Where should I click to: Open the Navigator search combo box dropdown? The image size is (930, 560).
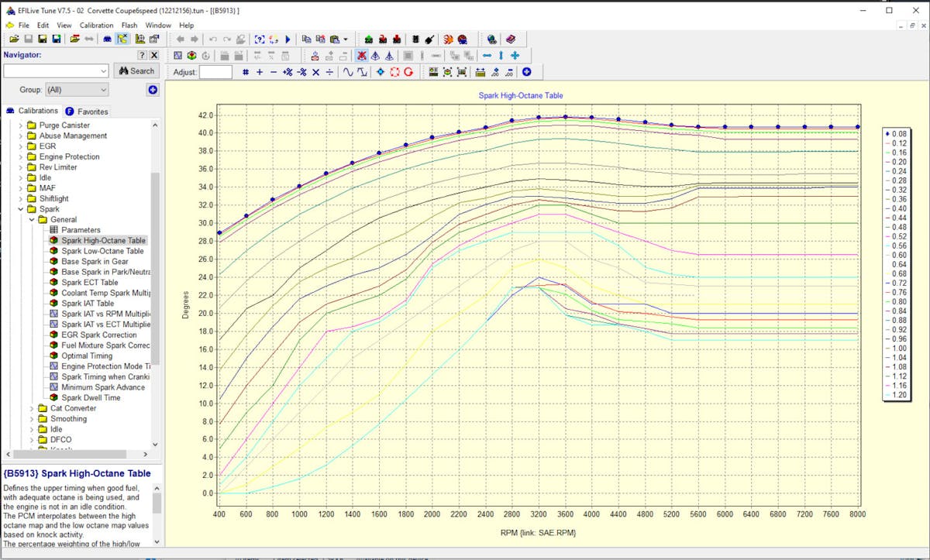[103, 70]
